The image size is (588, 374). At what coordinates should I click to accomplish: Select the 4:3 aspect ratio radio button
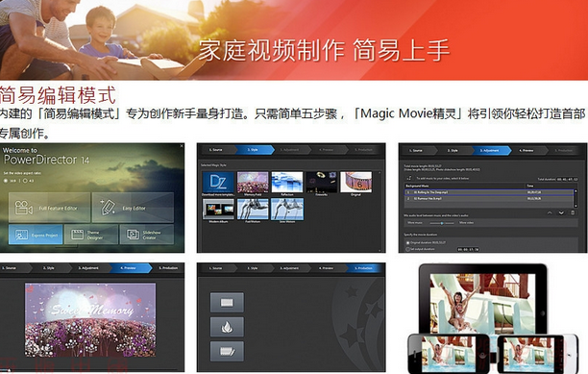(x=25, y=181)
